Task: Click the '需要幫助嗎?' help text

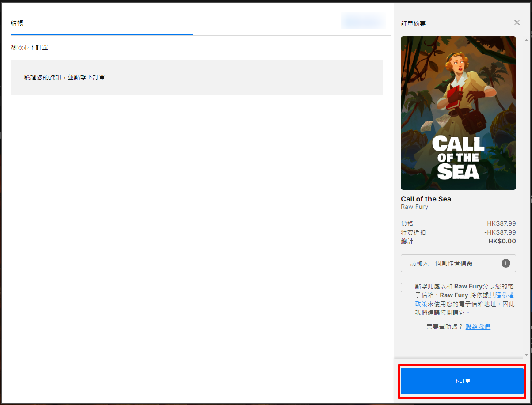Action: [x=445, y=327]
